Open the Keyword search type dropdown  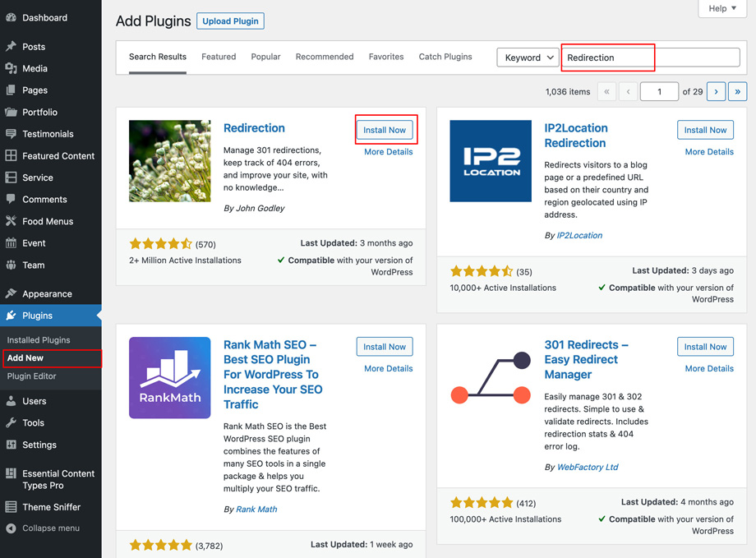[x=528, y=58]
